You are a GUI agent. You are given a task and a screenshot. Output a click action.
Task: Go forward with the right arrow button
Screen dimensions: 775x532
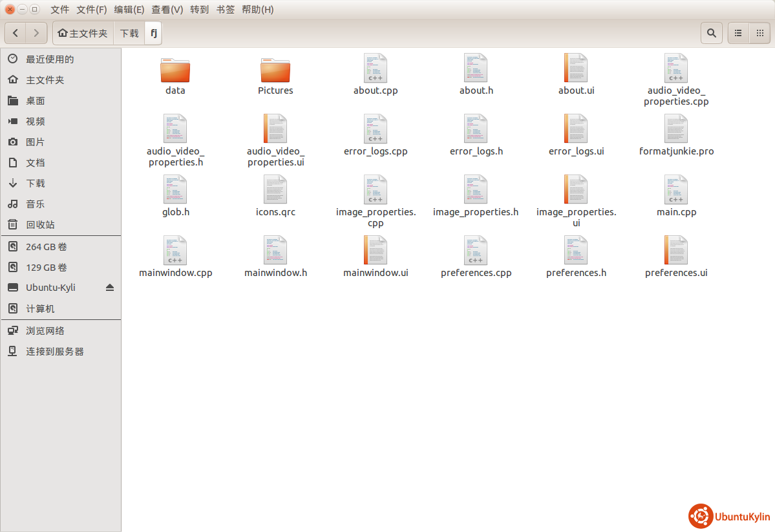pyautogui.click(x=37, y=33)
